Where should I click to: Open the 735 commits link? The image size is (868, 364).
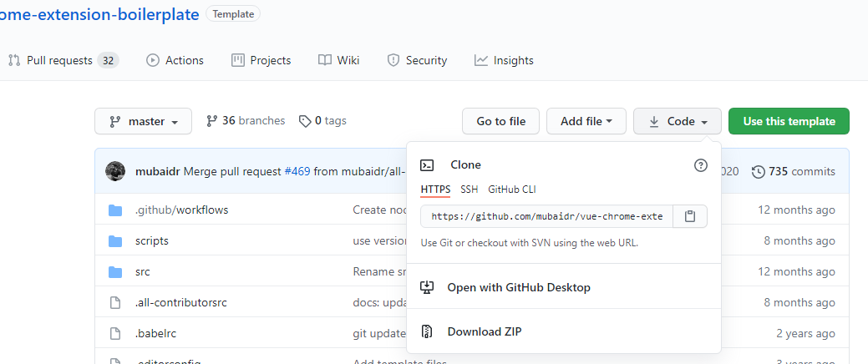(x=794, y=172)
